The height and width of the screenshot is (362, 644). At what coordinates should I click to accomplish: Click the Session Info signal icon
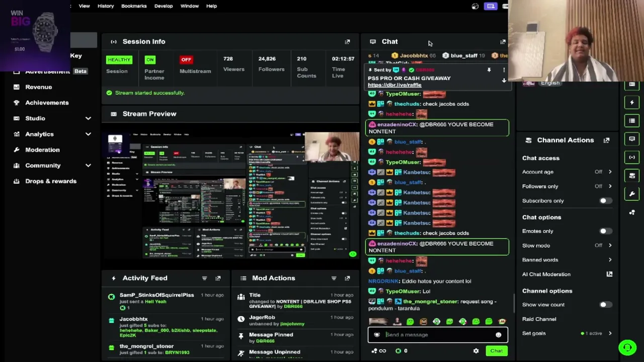[113, 42]
